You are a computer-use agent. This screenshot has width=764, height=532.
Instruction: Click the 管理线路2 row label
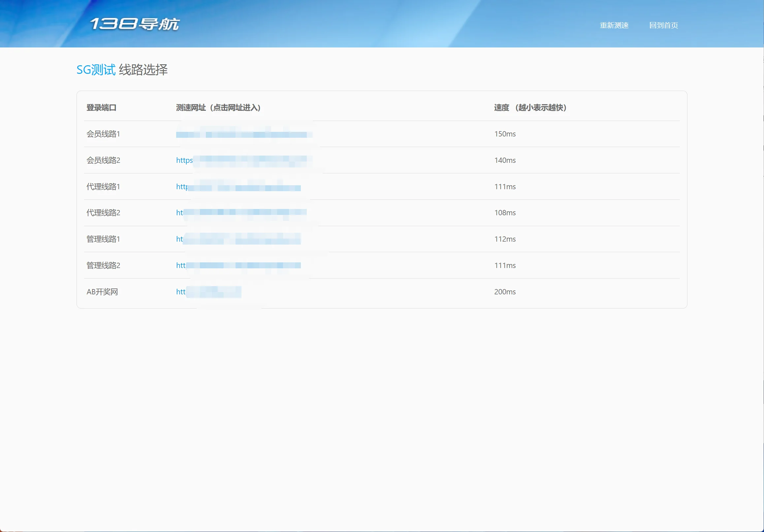point(103,265)
